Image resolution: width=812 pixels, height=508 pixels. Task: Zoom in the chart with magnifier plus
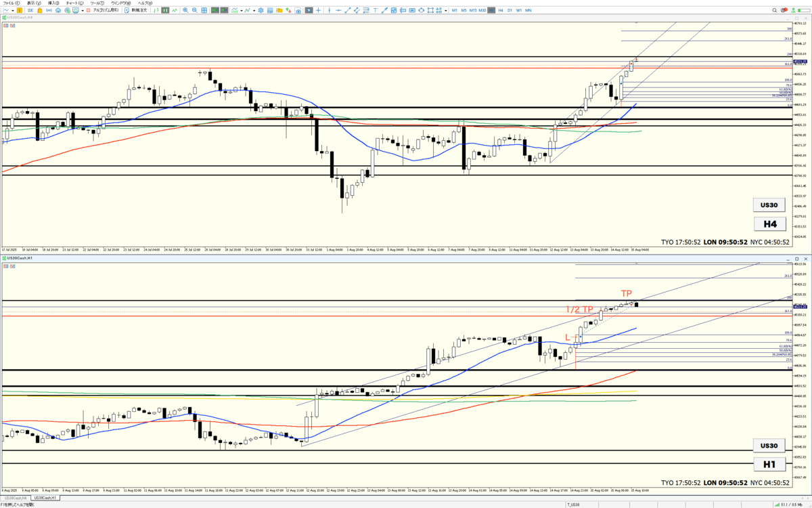click(185, 10)
